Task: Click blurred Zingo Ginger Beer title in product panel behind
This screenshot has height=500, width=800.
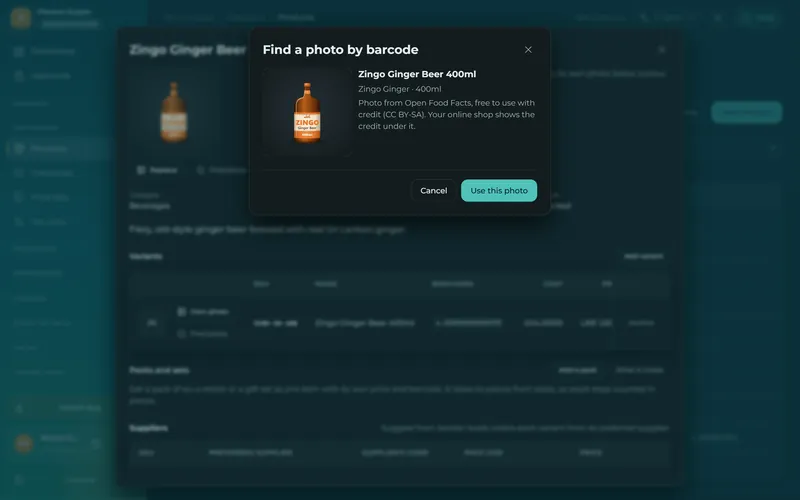Action: tap(188, 49)
